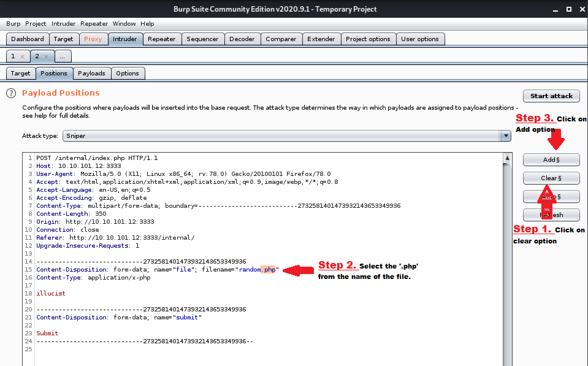Switch to the Dashboard tab
Viewport: 588px width, 366px height.
(x=28, y=39)
